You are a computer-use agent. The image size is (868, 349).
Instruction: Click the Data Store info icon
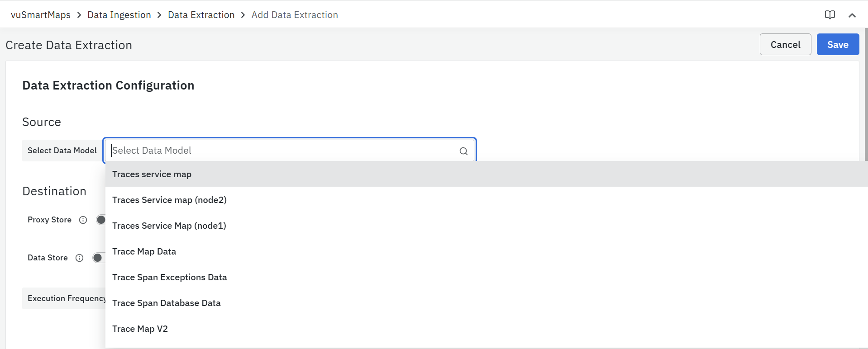pyautogui.click(x=80, y=258)
